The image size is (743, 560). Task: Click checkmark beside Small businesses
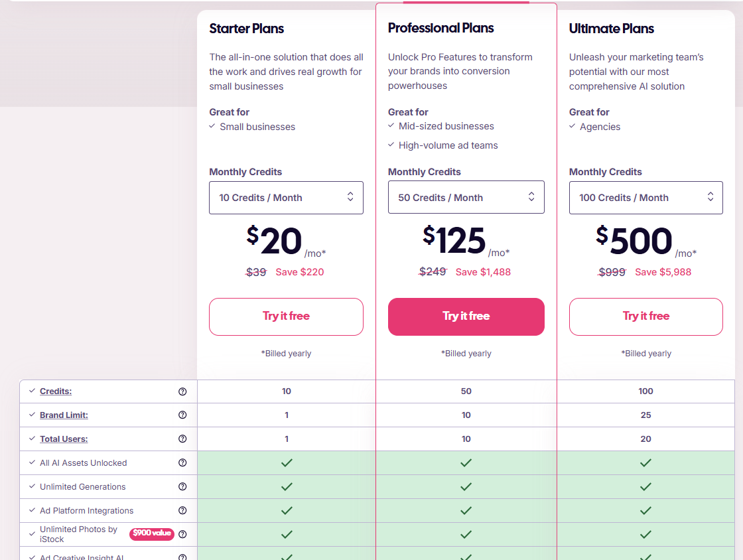point(212,126)
